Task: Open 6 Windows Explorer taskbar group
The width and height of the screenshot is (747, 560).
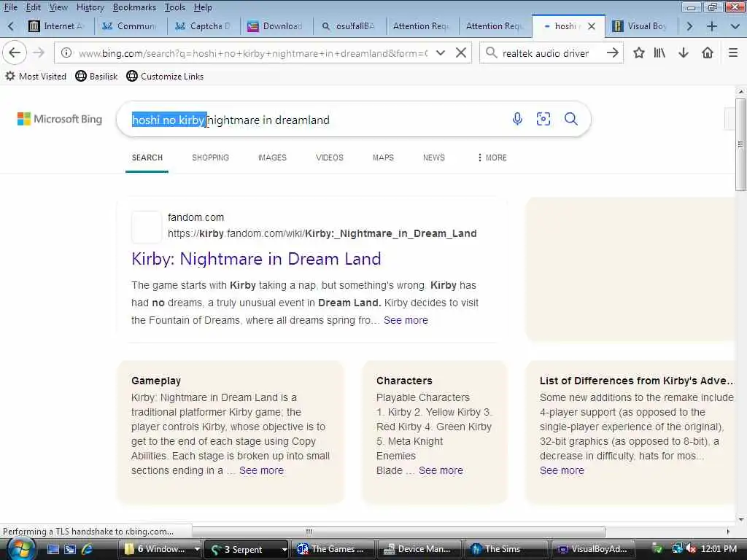Action: coord(161,549)
